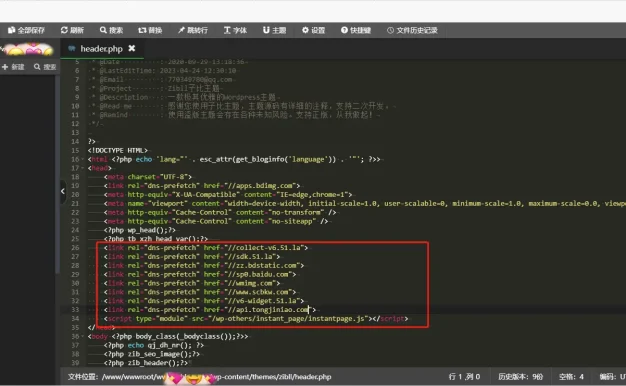Open the replace (替换) tool
This screenshot has height=386, width=626.
coord(150,30)
